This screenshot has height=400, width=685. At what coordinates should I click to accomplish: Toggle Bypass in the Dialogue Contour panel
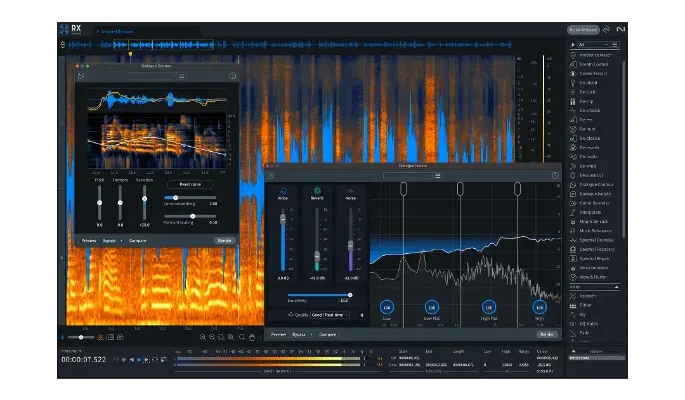coord(109,241)
